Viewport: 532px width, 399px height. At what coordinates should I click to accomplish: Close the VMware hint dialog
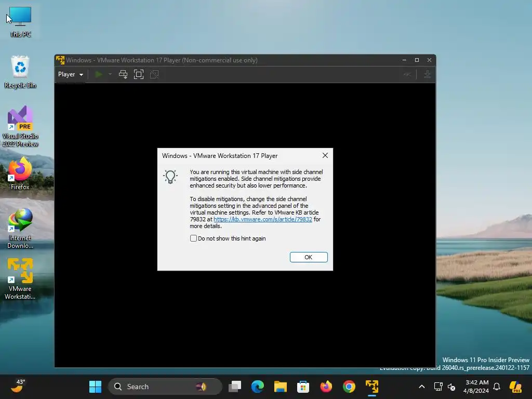click(325, 155)
